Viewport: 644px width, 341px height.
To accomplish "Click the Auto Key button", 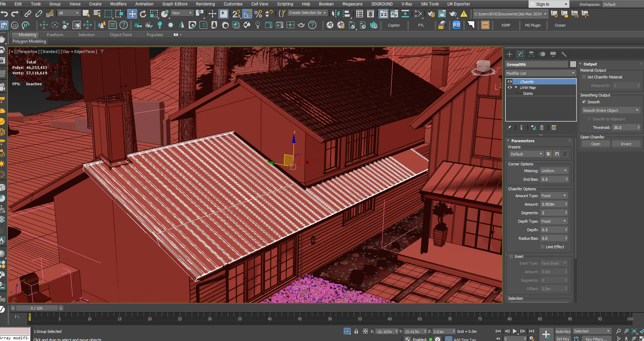I will point(563,331).
